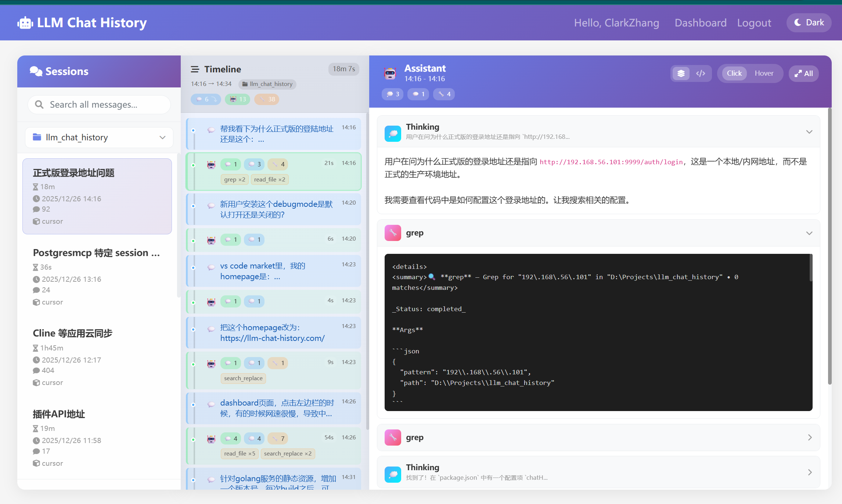The height and width of the screenshot is (504, 842).
Task: Expand the collapsed second grep section
Action: tap(598, 438)
